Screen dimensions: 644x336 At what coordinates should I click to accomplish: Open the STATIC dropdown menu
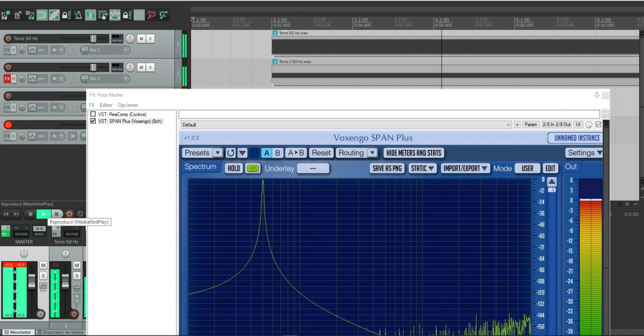422,169
